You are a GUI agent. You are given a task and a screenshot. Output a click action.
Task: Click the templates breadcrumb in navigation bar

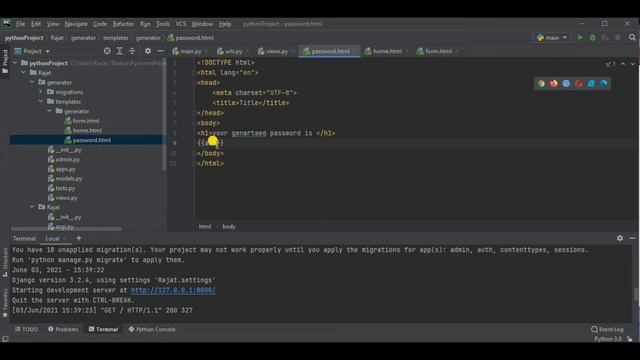tap(116, 38)
